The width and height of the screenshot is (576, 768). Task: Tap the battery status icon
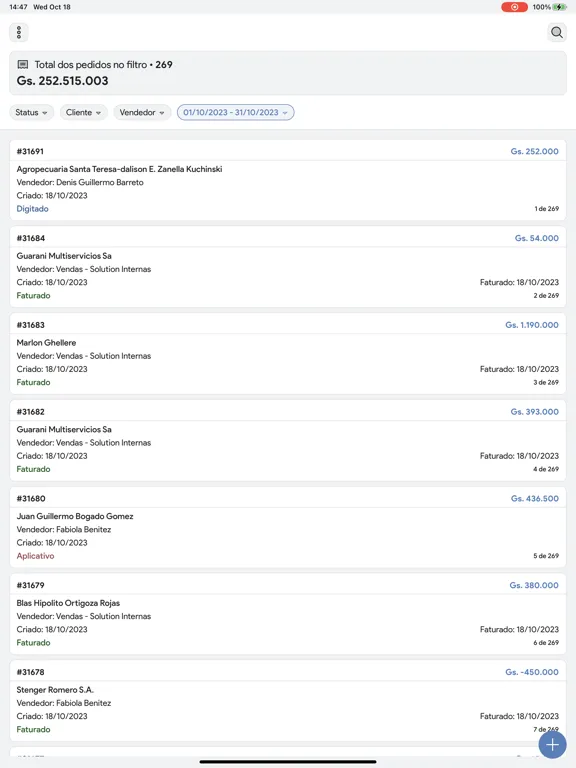click(x=559, y=7)
